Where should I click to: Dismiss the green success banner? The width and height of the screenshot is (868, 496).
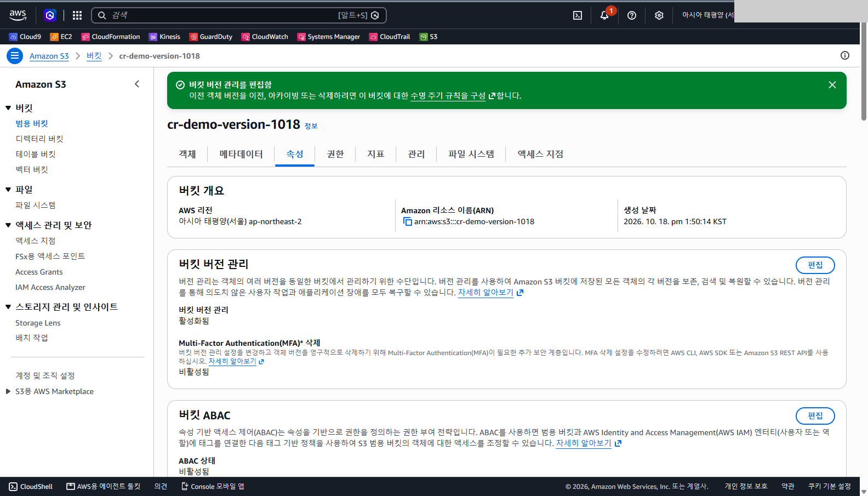click(832, 85)
